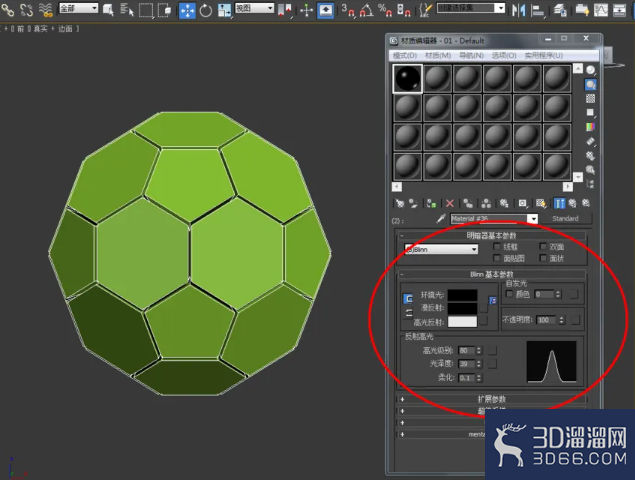The width and height of the screenshot is (635, 480).
Task: Pick the Select and Link chain icon
Action: tap(7, 10)
